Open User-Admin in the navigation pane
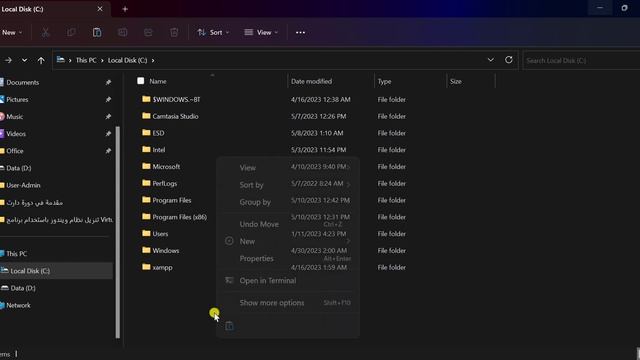 (23, 185)
